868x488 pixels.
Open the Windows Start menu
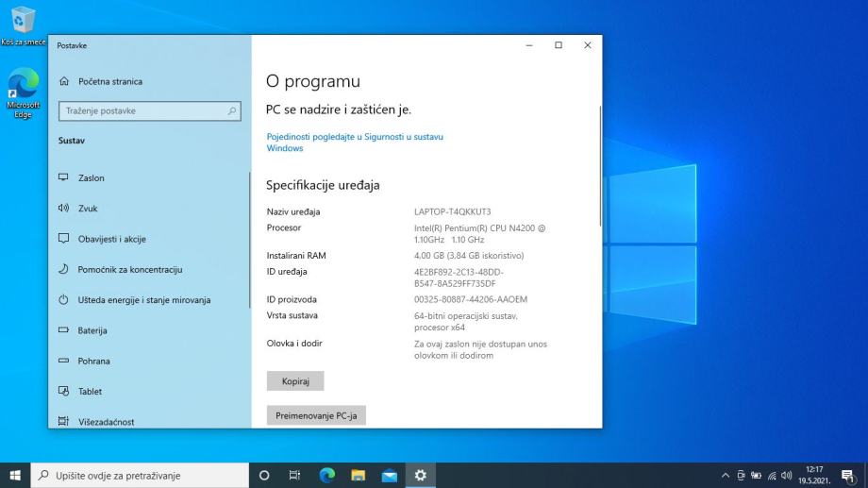point(15,476)
